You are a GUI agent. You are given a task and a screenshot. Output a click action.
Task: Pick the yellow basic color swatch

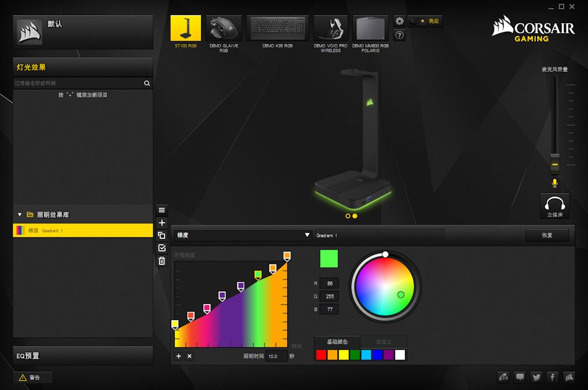click(x=344, y=355)
